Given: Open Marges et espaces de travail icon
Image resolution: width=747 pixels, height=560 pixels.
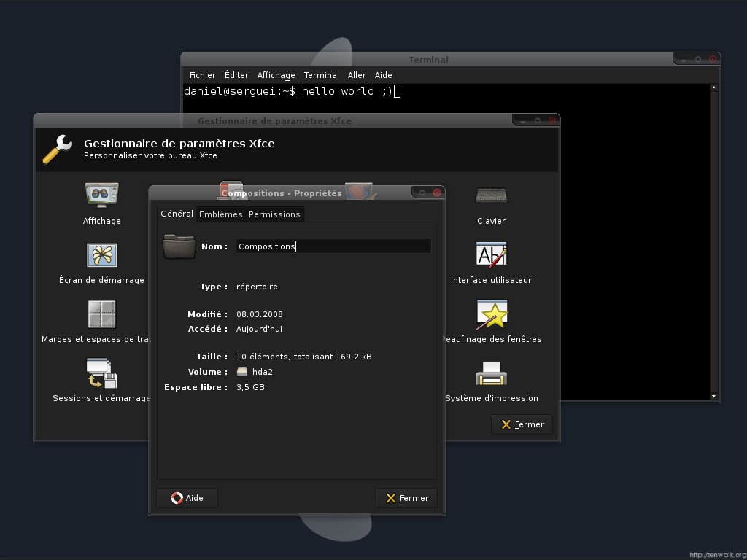Looking at the screenshot, I should tap(101, 314).
